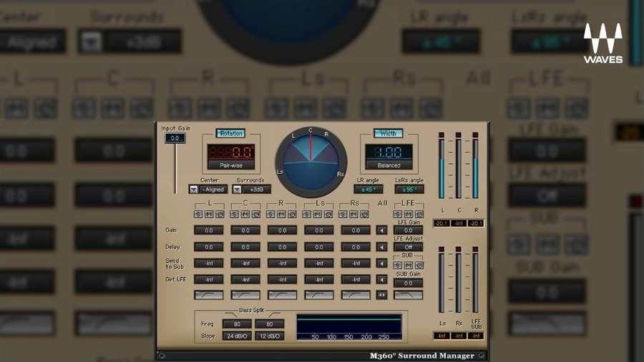Image resolution: width=644 pixels, height=362 pixels.
Task: Click the LsRs angle ±95° value
Action: [409, 189]
